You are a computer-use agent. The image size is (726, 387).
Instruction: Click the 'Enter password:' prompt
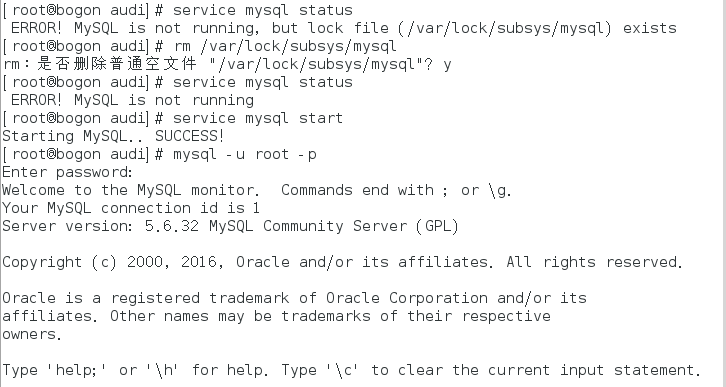pos(68,172)
